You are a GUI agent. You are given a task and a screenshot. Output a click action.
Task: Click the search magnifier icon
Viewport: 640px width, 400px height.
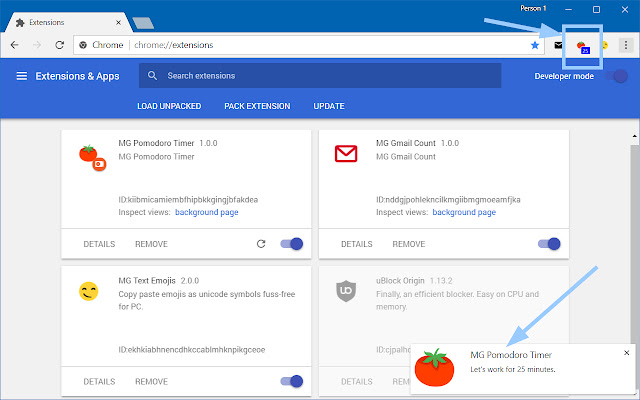[x=152, y=76]
